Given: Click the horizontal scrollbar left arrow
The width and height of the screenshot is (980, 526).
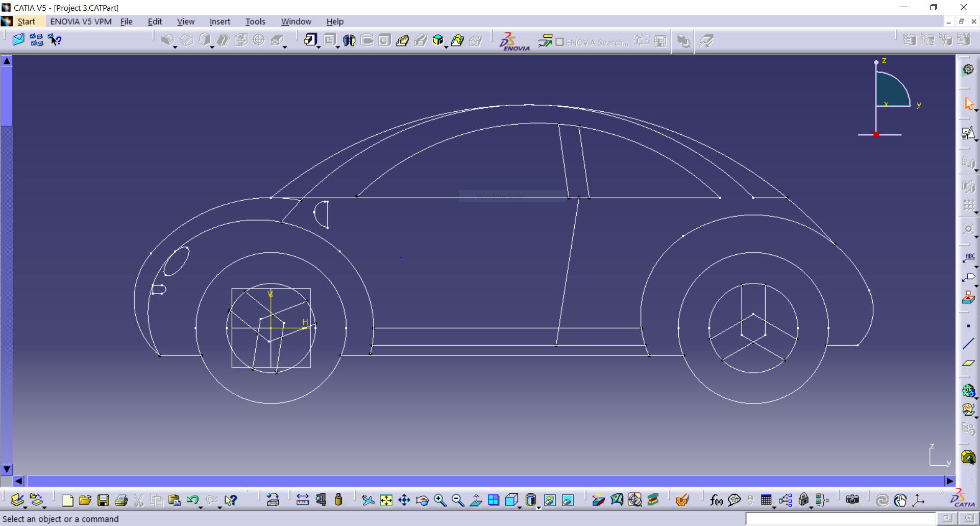Looking at the screenshot, I should pyautogui.click(x=18, y=481).
